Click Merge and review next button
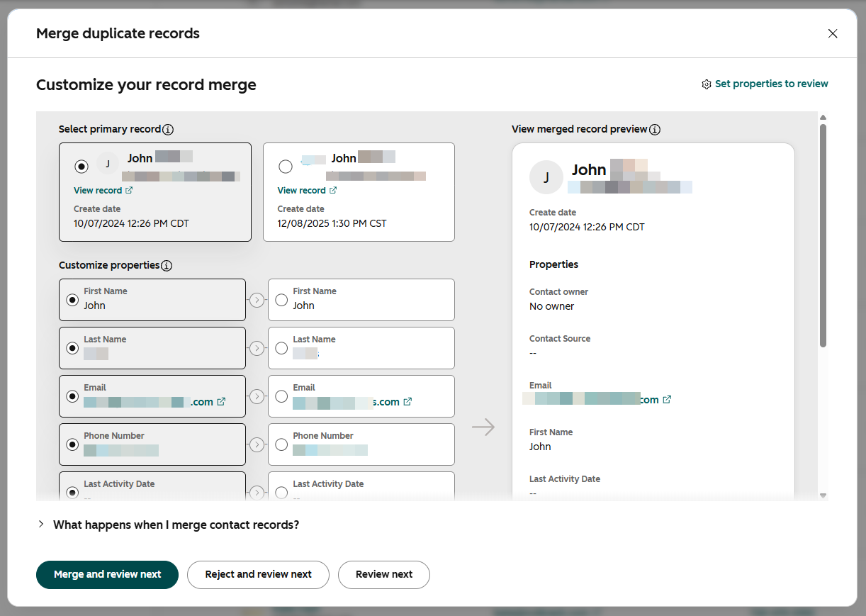This screenshot has height=616, width=866. [107, 574]
